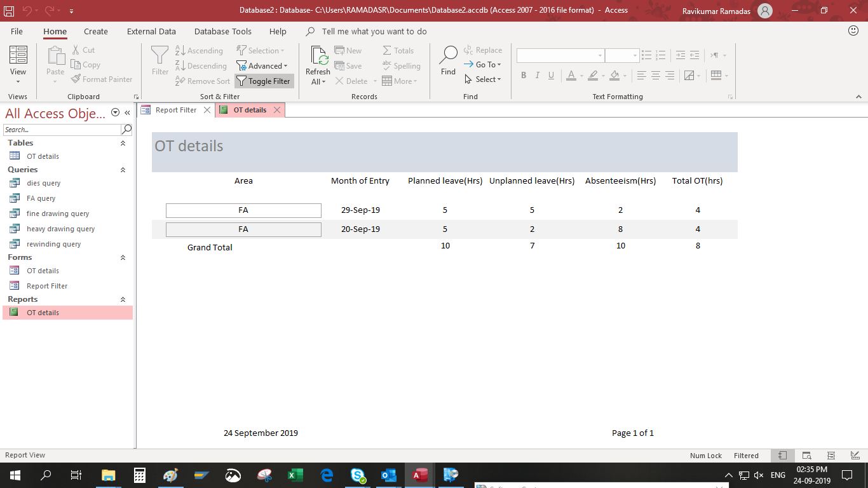Collapse the Tables group
The width and height of the screenshot is (868, 488).
(123, 144)
